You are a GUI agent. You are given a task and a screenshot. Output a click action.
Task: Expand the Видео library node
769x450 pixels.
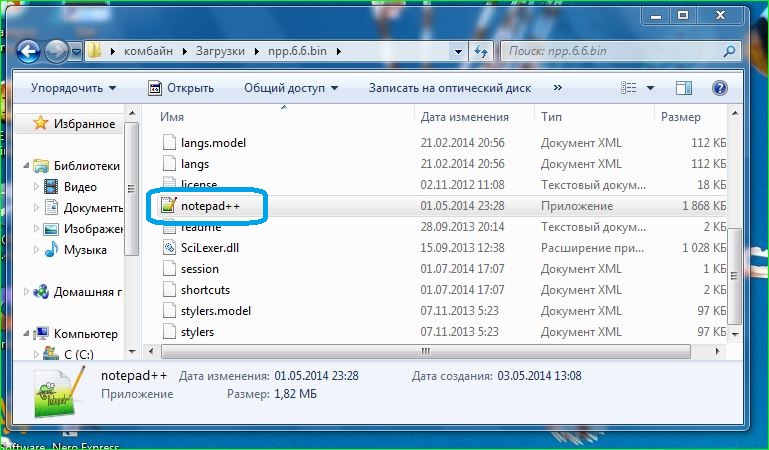(36, 187)
